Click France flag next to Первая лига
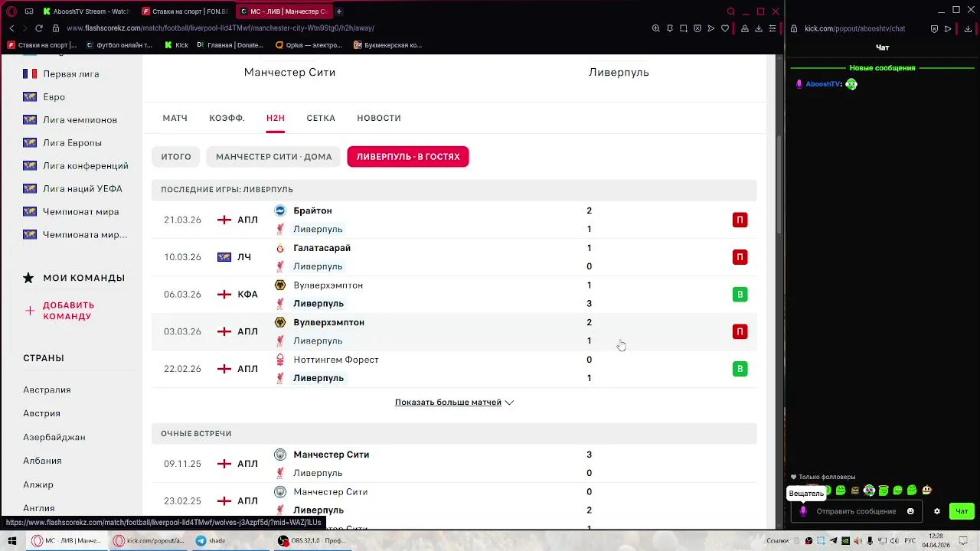The width and height of the screenshot is (980, 551). [30, 74]
